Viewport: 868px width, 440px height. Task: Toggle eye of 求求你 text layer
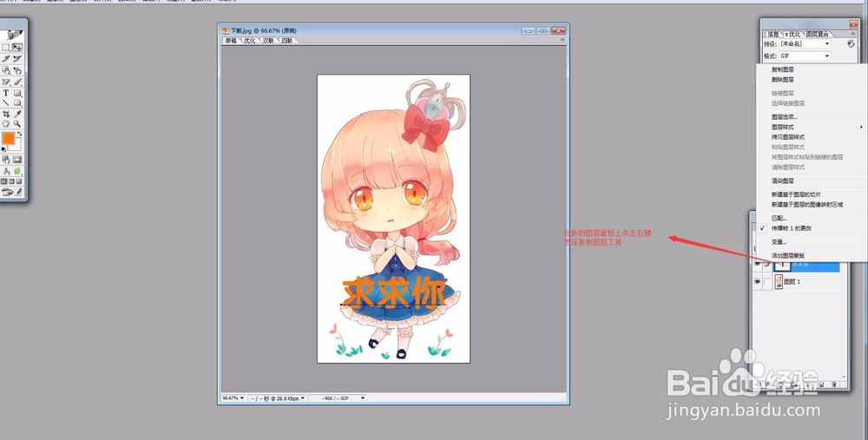757,265
